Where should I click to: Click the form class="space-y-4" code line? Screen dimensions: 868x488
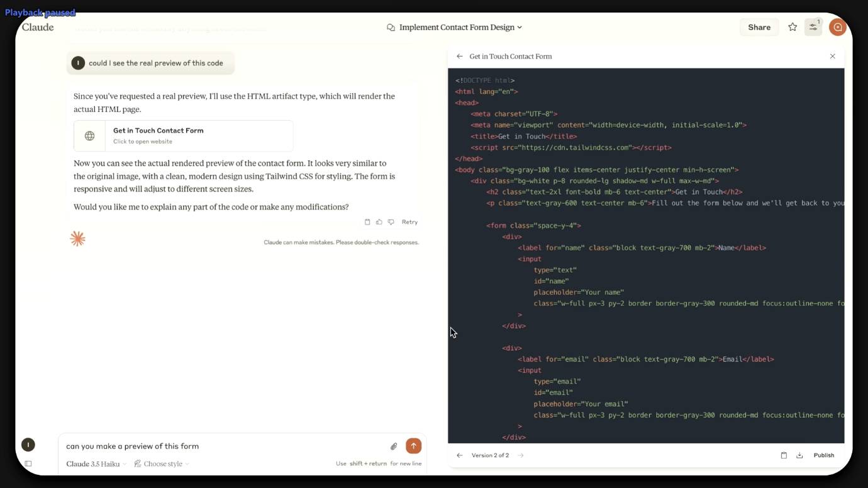tap(533, 226)
